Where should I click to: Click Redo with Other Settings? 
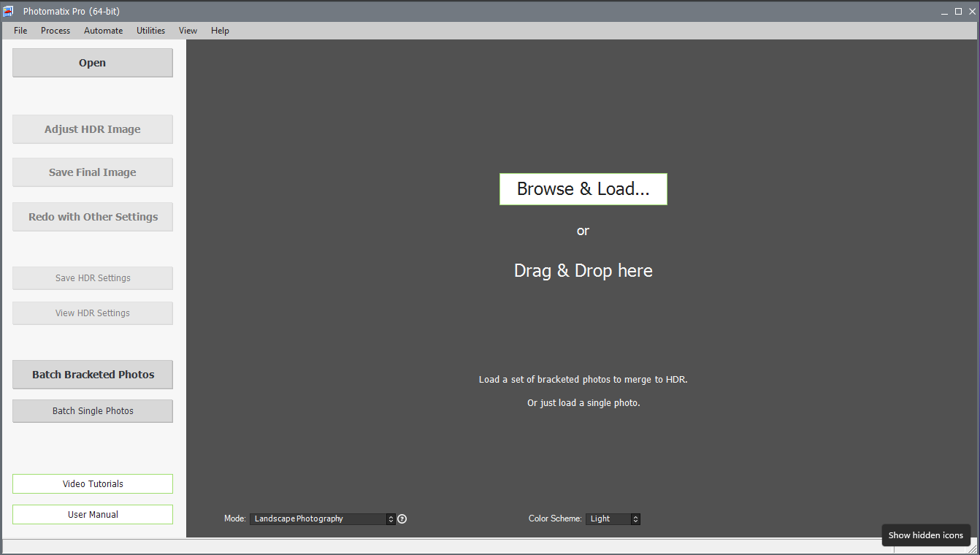93,217
